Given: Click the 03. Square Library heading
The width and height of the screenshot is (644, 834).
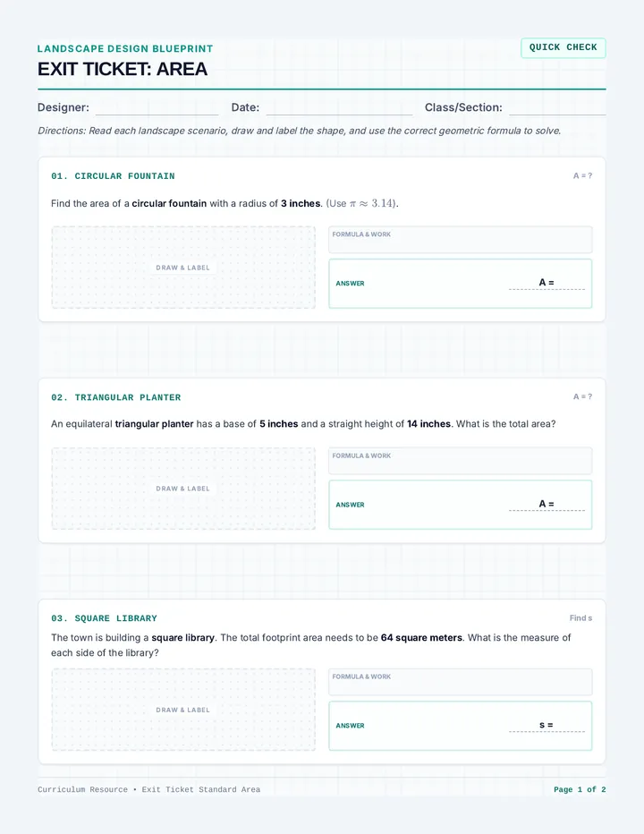Looking at the screenshot, I should coord(105,618).
